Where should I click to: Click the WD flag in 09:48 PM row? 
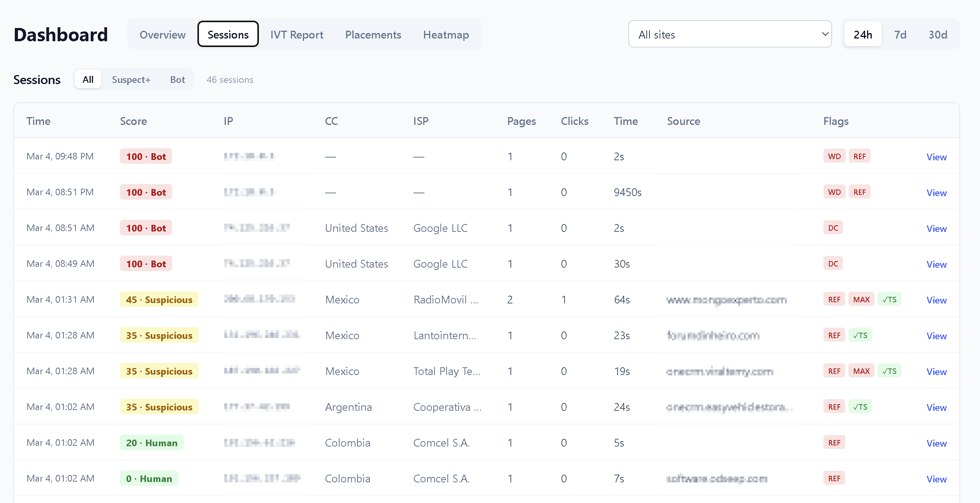834,156
